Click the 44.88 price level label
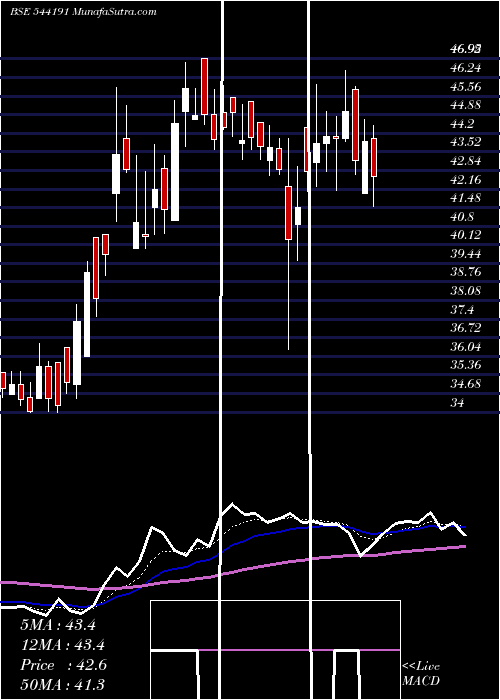The height and width of the screenshot is (700, 500). [x=466, y=105]
